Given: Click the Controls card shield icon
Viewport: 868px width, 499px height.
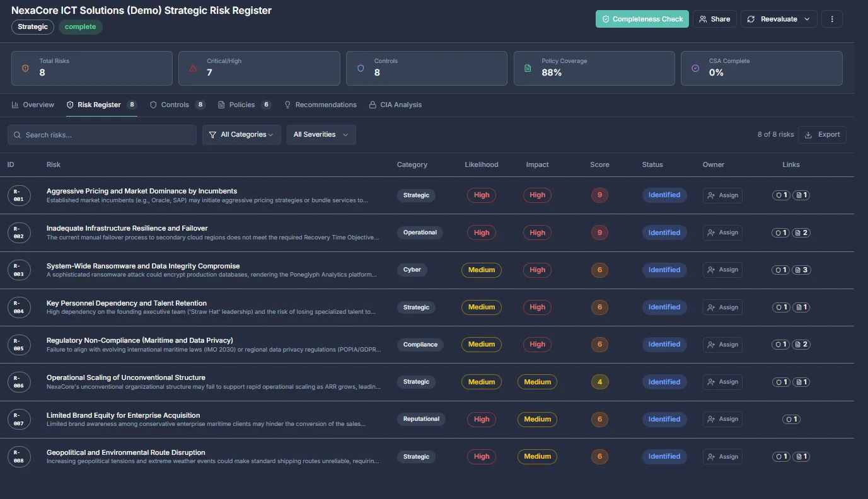Looking at the screenshot, I should (361, 68).
